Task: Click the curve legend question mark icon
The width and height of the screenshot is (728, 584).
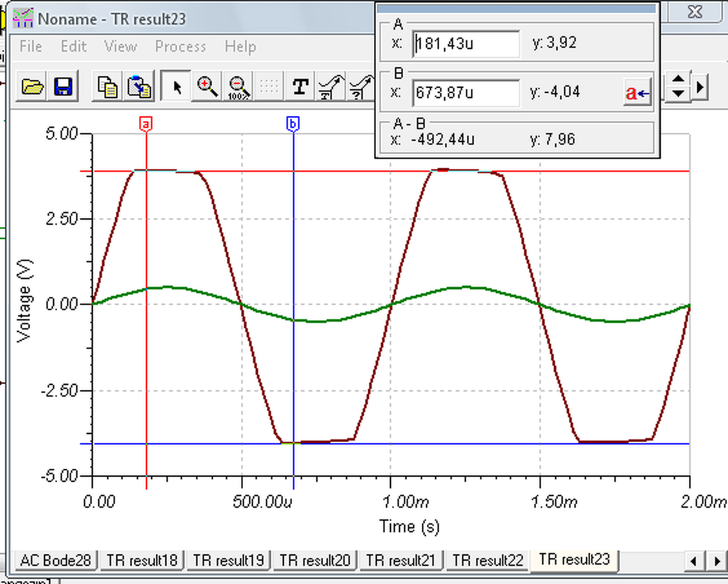Action: coord(361,87)
